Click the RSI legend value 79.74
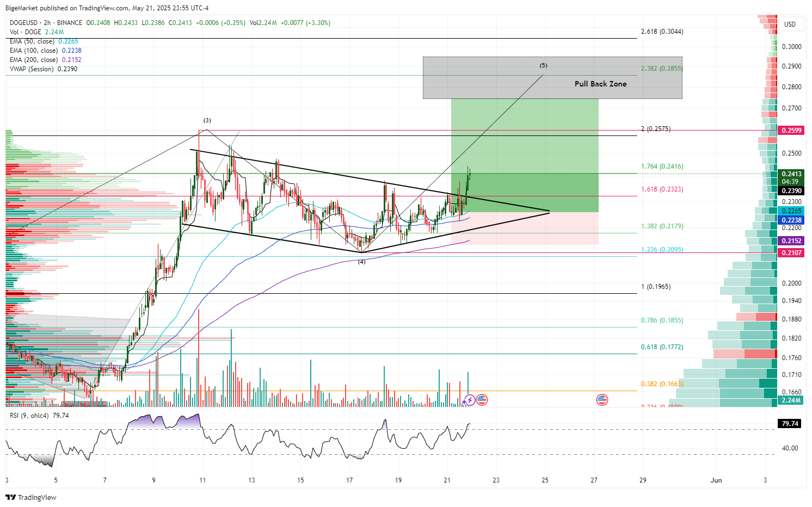Viewport: 812px width, 507px height. [60, 416]
